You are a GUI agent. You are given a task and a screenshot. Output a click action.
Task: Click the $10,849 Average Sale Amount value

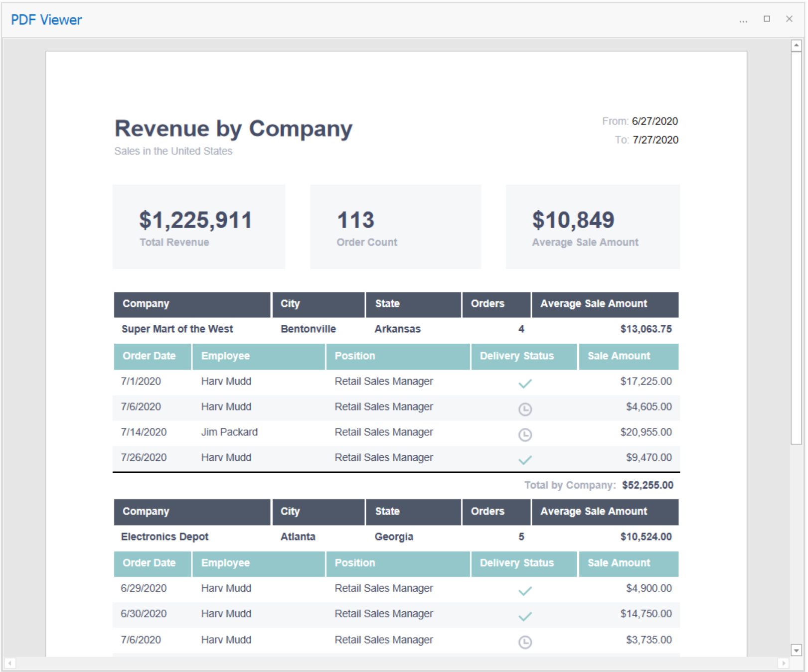pos(573,220)
